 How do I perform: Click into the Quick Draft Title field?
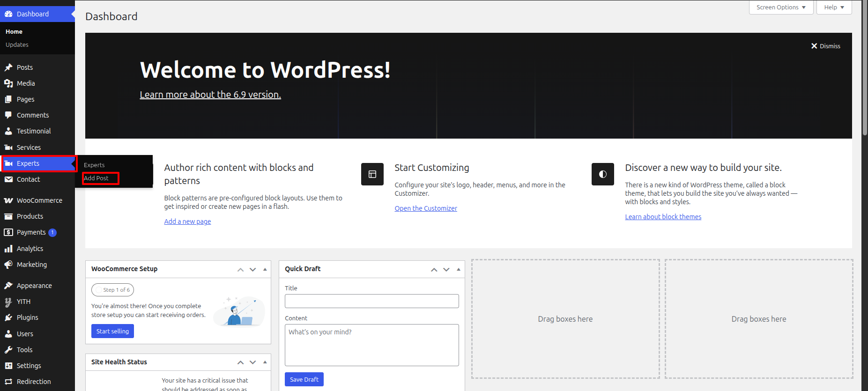coord(371,301)
